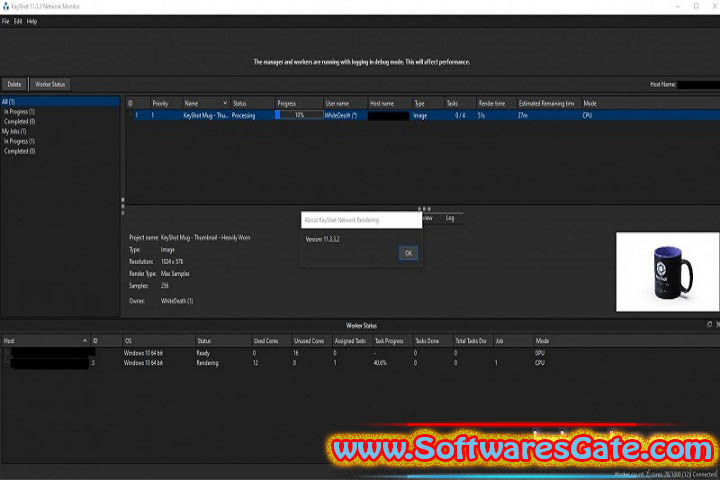This screenshot has width=720, height=480.
Task: Select the worker row with Rendering status
Action: [x=360, y=363]
